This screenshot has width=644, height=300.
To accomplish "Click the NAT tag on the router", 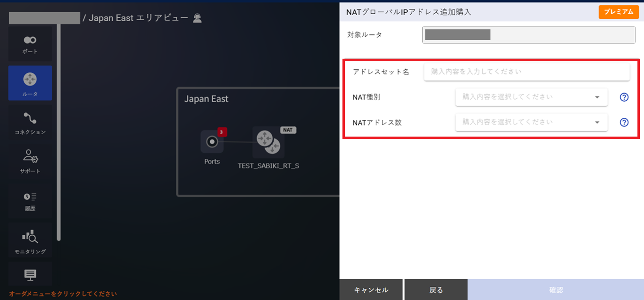I will pyautogui.click(x=288, y=130).
